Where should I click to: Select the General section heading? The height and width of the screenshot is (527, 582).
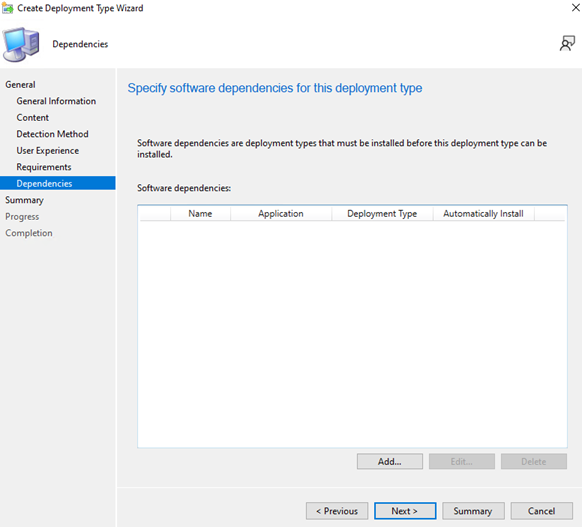coord(20,85)
